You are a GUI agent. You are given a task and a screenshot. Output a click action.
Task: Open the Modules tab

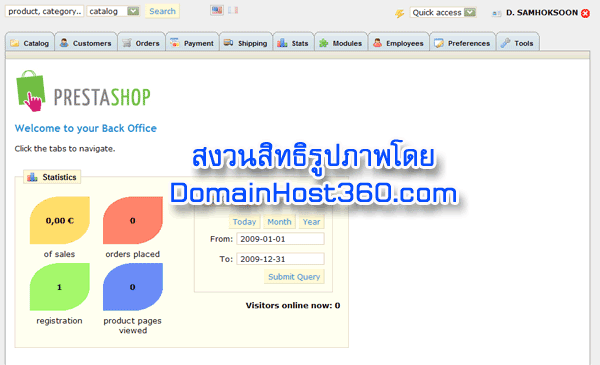click(341, 42)
